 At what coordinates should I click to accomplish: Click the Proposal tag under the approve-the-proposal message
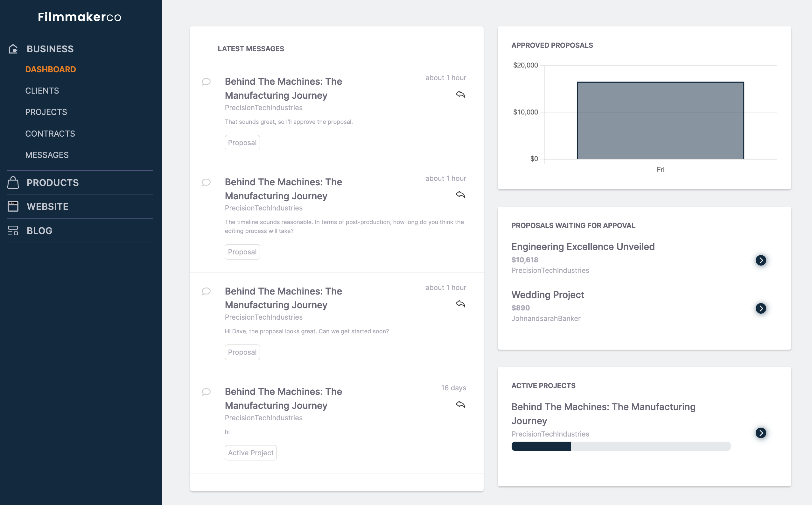242,143
